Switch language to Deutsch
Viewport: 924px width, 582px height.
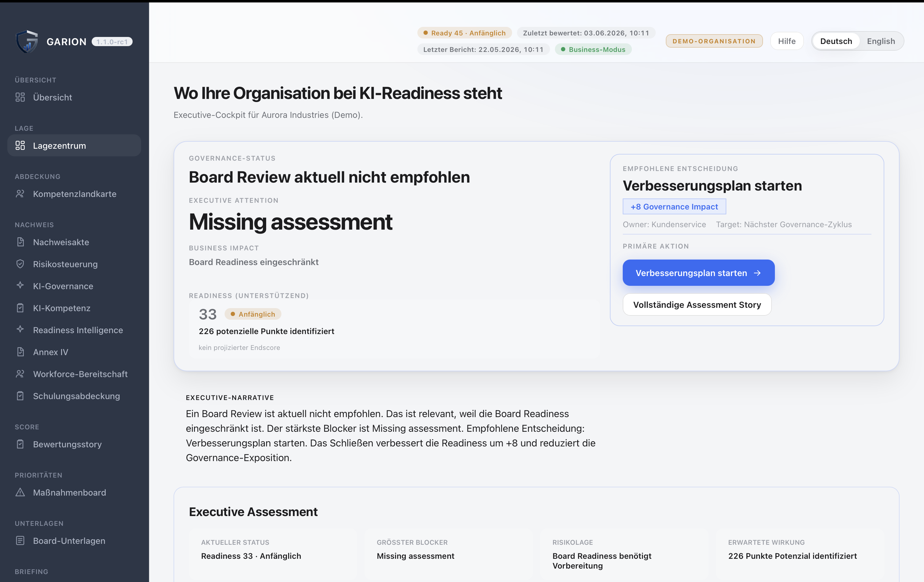pyautogui.click(x=836, y=41)
